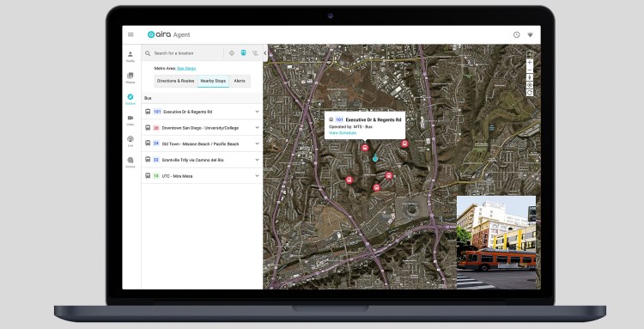Open the Access sidebar section
The width and height of the screenshot is (644, 329).
131,162
